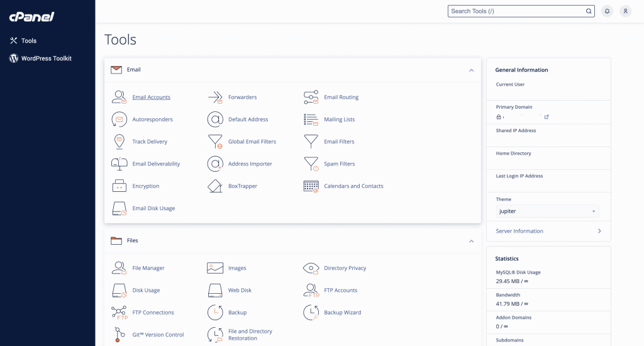The width and height of the screenshot is (644, 346).
Task: Open the BoxTrapper icon
Action: (x=215, y=186)
